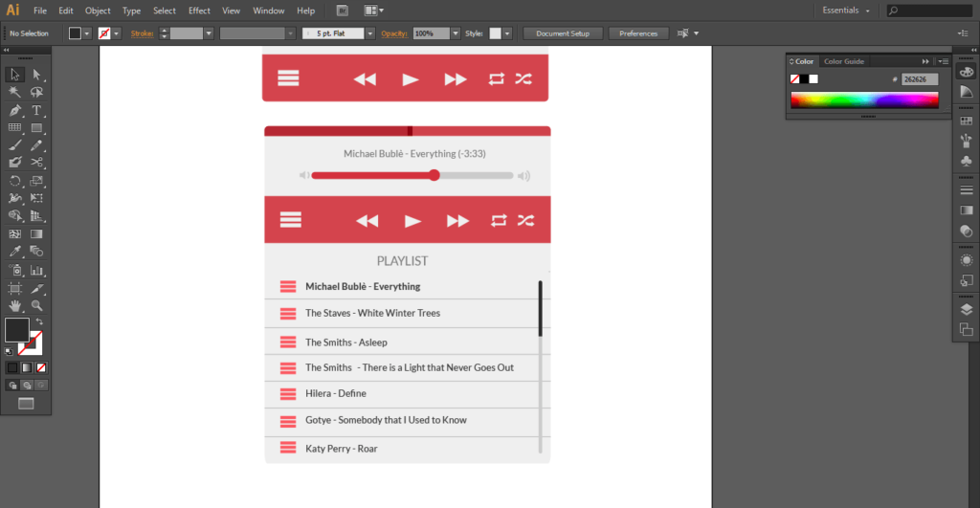Activate the Type tool
Screen dimensions: 980x508
pyautogui.click(x=36, y=111)
